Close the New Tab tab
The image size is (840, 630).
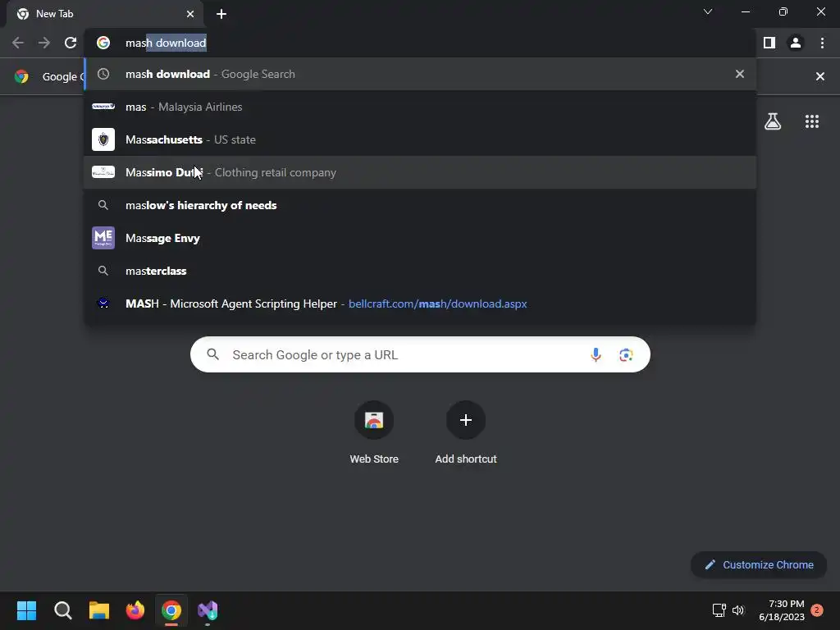[190, 14]
